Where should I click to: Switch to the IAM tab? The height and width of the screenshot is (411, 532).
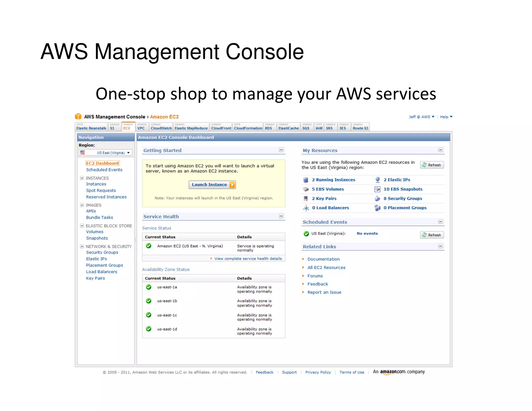(319, 127)
